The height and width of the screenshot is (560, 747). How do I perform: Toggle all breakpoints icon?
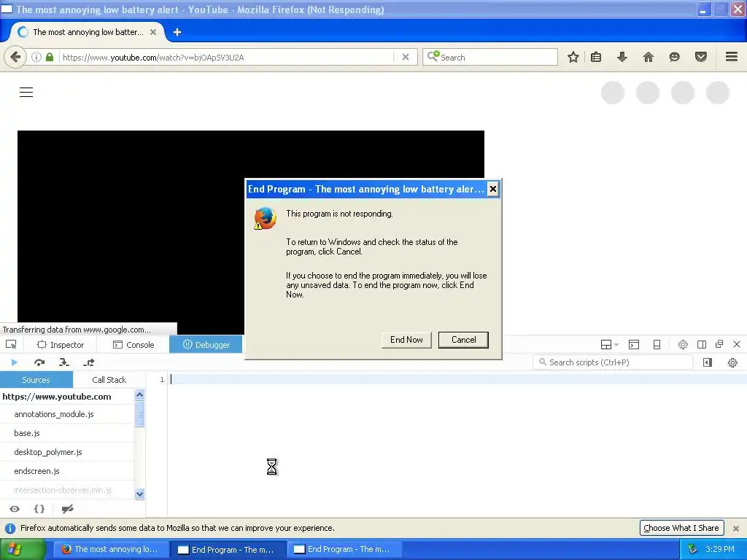click(67, 509)
